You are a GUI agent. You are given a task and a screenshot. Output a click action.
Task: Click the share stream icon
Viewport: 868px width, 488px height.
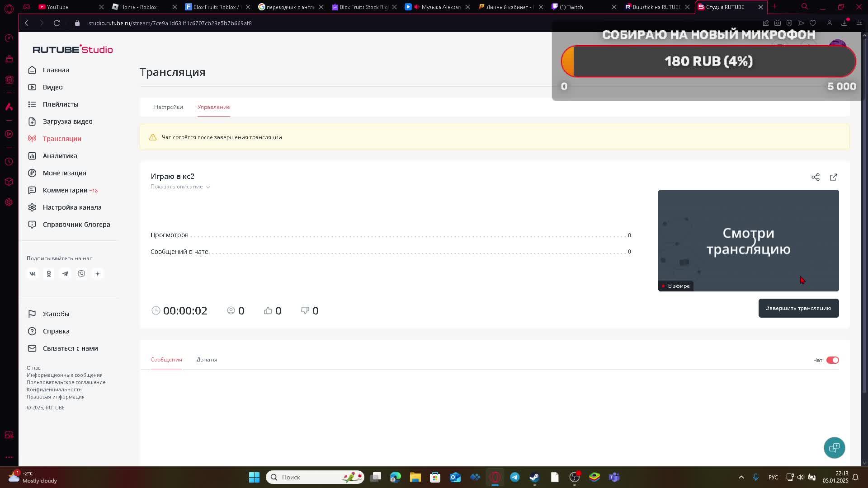(x=815, y=177)
